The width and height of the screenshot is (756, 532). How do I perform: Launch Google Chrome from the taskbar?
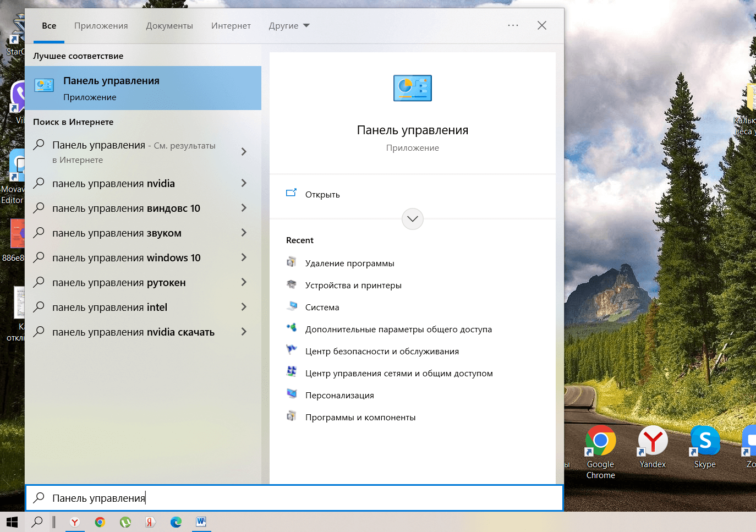(100, 522)
